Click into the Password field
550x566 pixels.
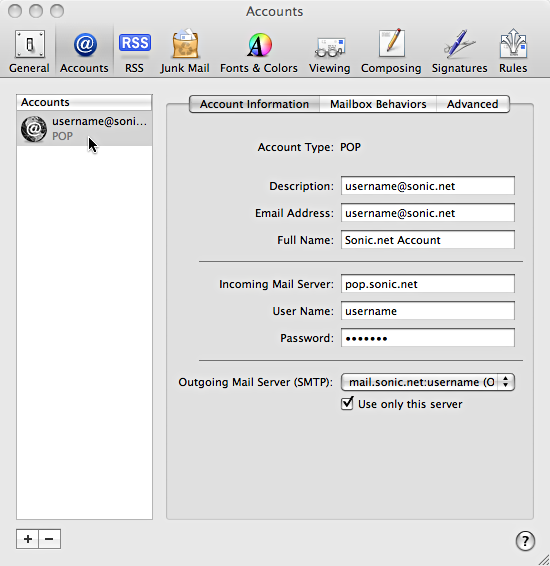point(428,338)
